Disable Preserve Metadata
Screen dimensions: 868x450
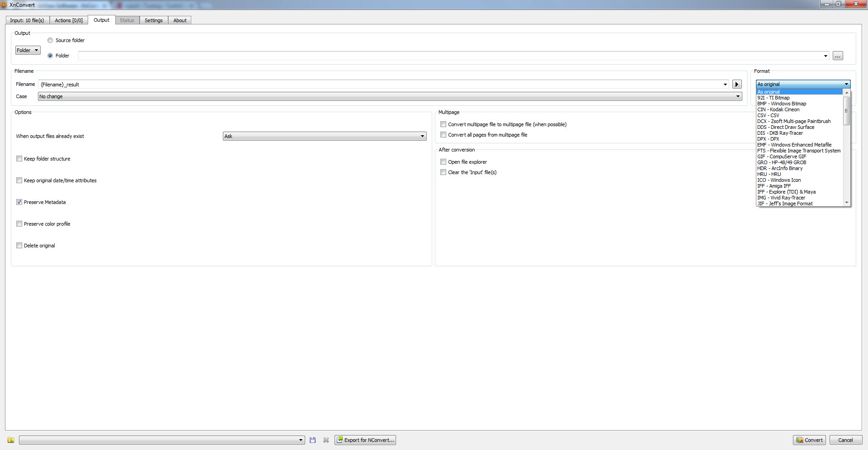19,202
